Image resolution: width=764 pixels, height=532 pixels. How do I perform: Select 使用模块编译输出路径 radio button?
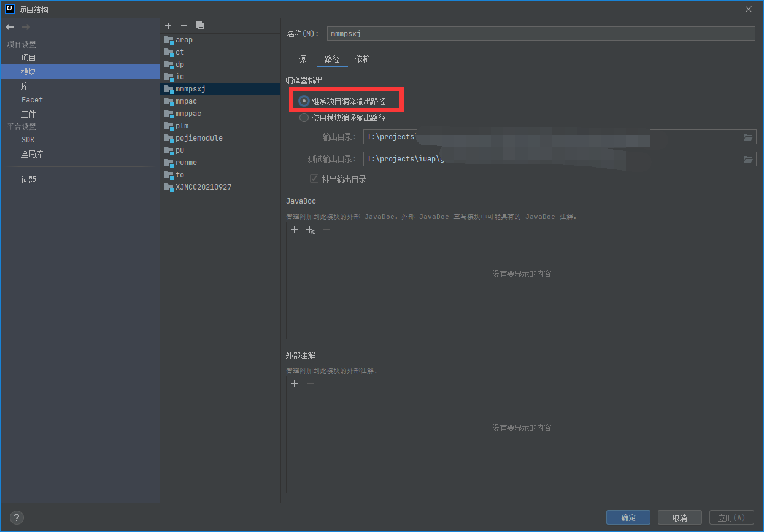(304, 117)
